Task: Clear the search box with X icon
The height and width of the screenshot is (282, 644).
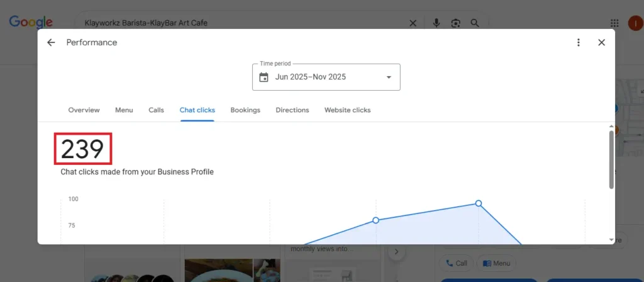Action: (x=413, y=23)
